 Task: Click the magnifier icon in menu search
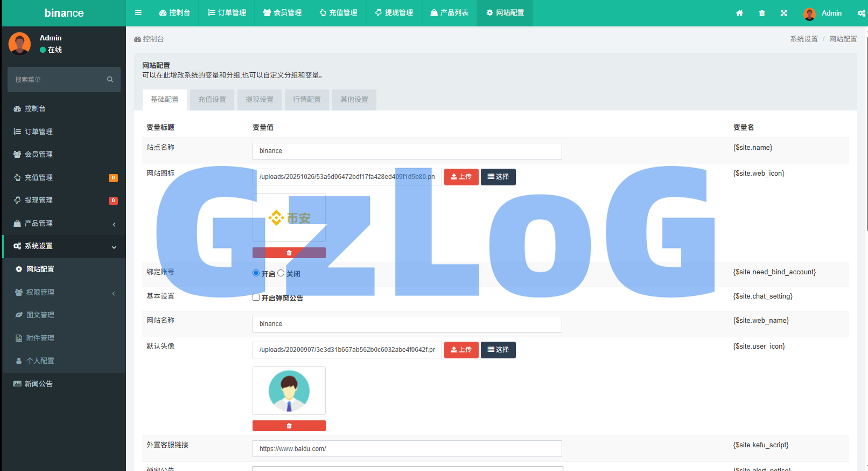(x=110, y=80)
